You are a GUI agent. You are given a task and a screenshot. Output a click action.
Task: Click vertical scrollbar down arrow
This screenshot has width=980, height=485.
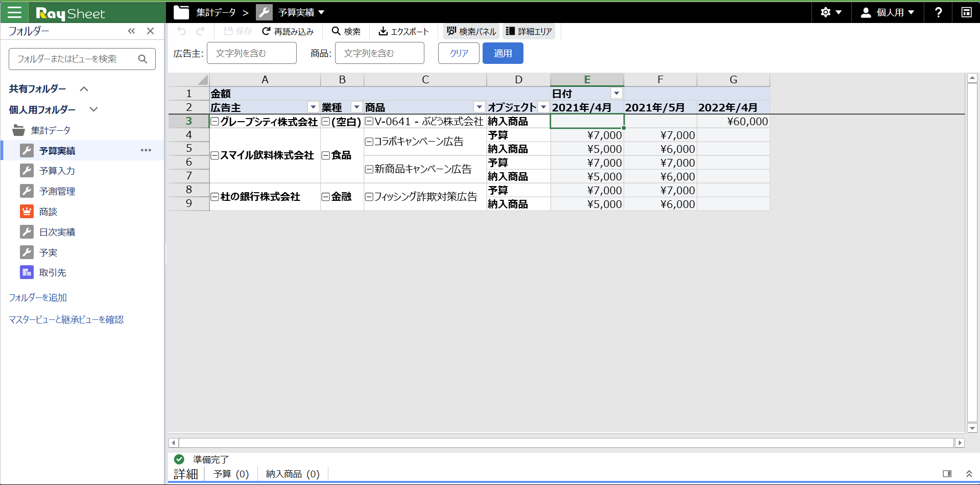(x=972, y=428)
